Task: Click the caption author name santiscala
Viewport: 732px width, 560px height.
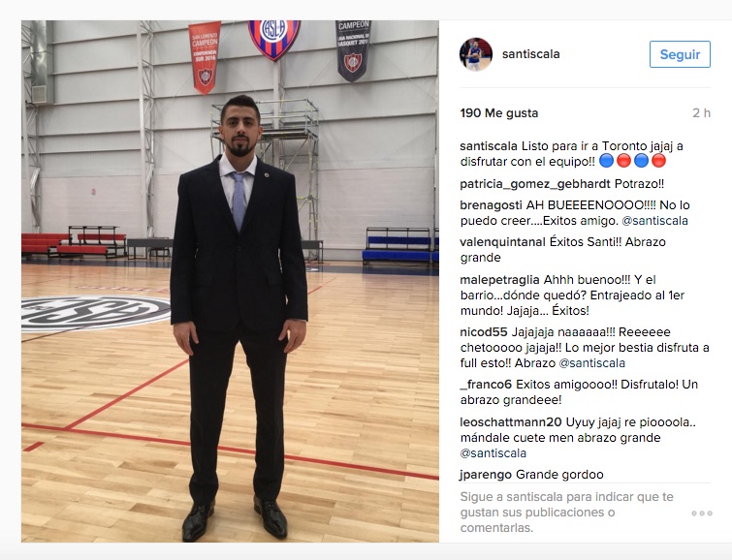Action: tap(489, 146)
